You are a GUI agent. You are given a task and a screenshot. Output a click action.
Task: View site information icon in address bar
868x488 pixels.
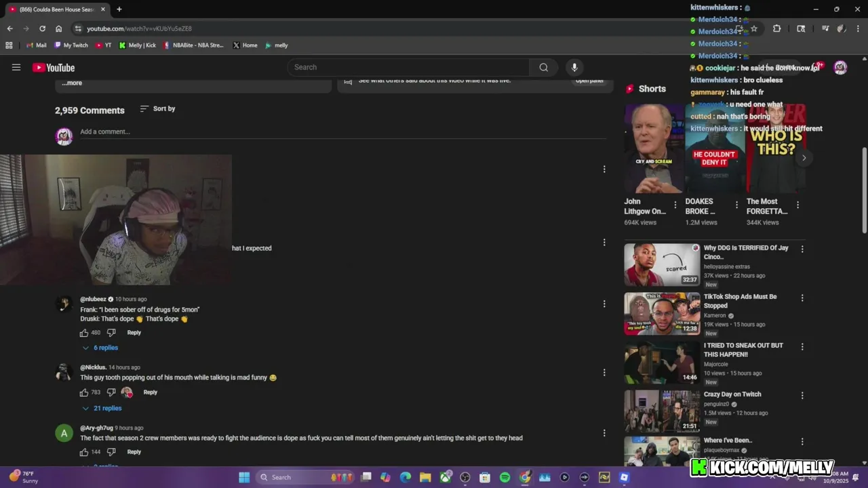(78, 28)
